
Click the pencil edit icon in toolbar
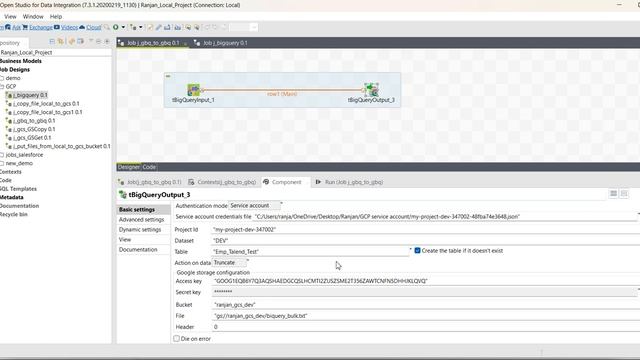159,27
